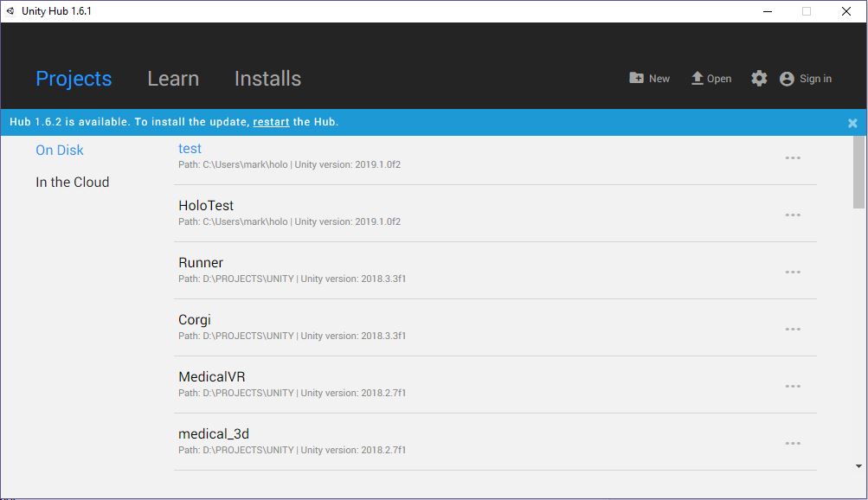Open Hub settings gear icon

coord(759,78)
